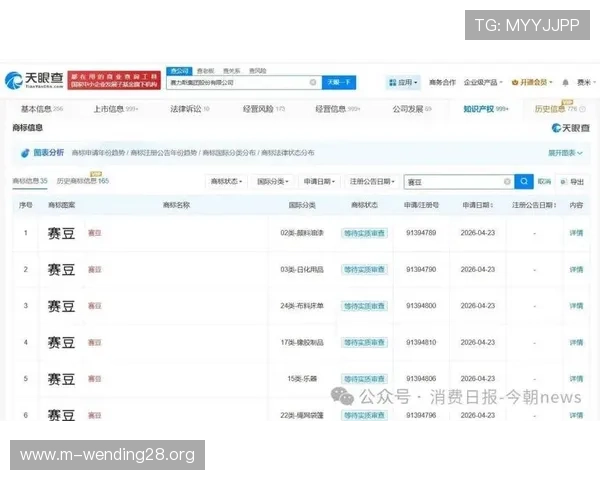The height and width of the screenshot is (480, 600).
Task: Expand the 应用 apps dropdown
Action: 403,82
